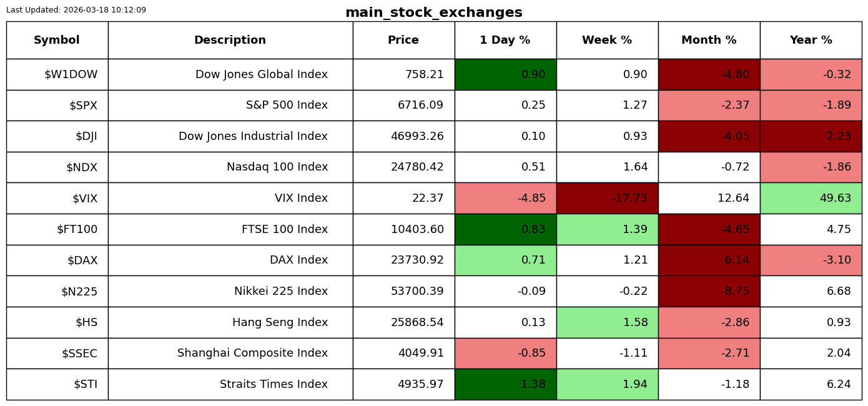The height and width of the screenshot is (406, 868).
Task: Select the $DAX symbol cell
Action: 57,260
